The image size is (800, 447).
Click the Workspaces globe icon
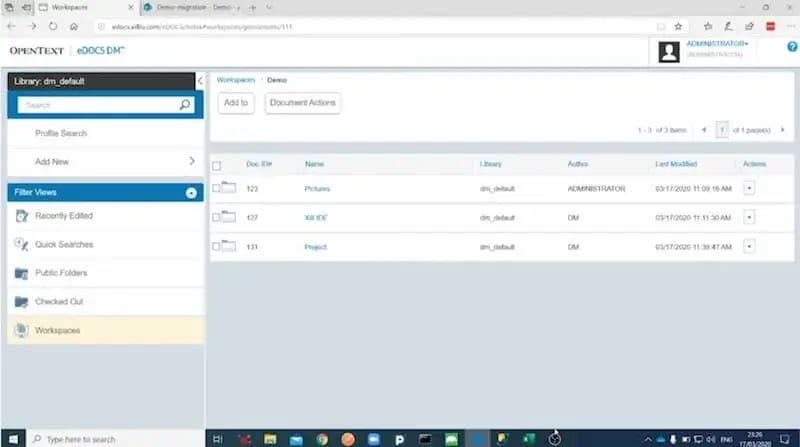[21, 330]
